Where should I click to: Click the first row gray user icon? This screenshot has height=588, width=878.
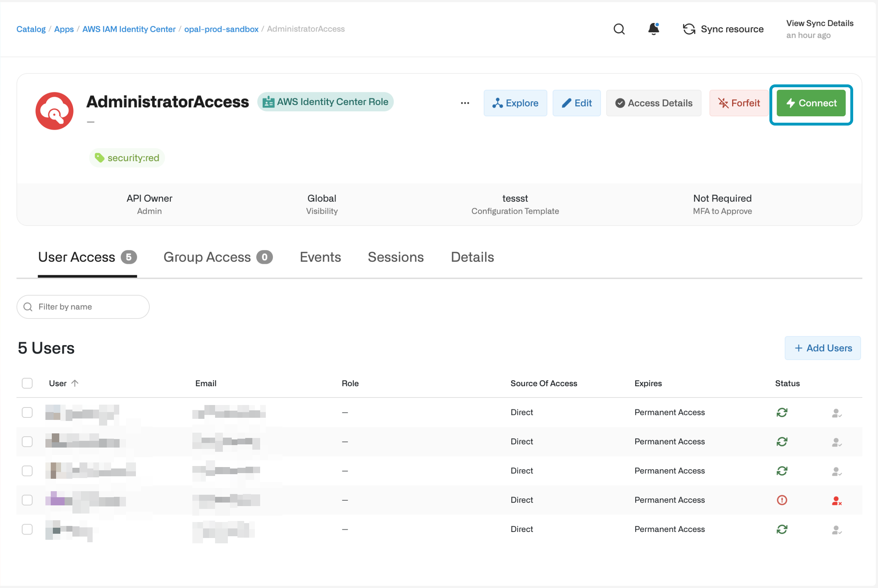[x=836, y=413]
